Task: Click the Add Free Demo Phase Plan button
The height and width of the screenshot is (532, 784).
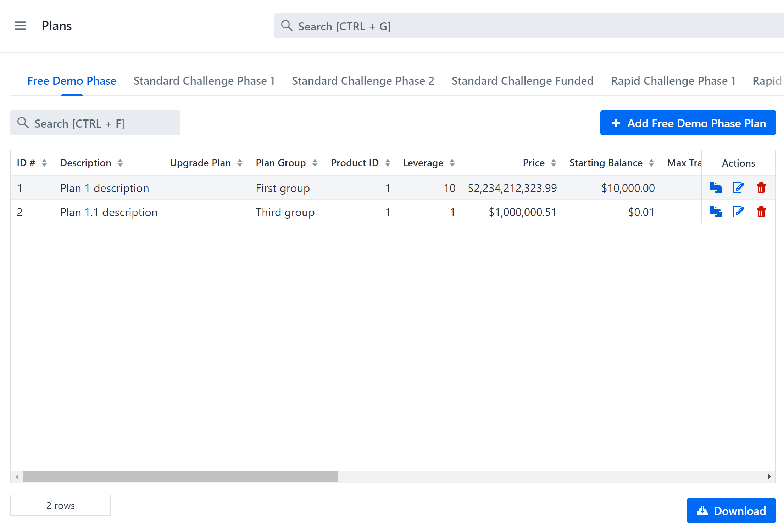Action: point(688,123)
